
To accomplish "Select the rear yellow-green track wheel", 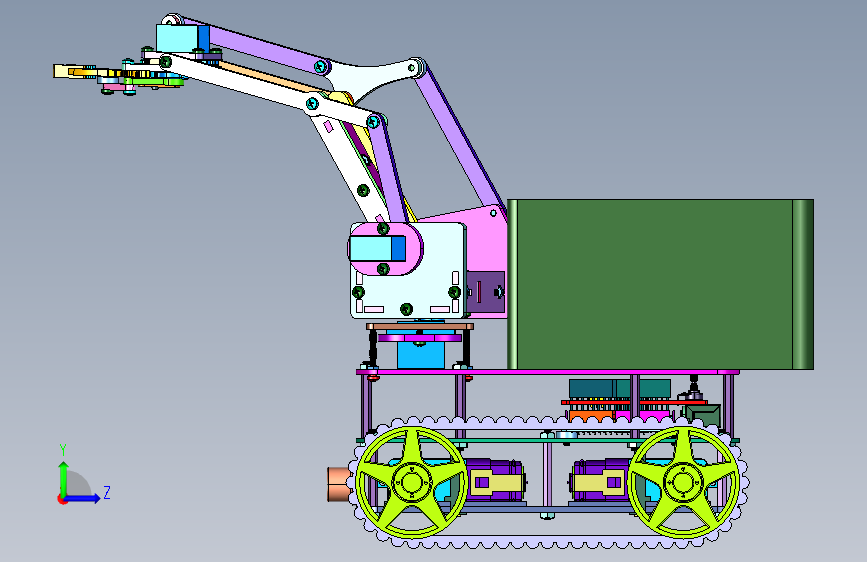I will click(x=683, y=482).
